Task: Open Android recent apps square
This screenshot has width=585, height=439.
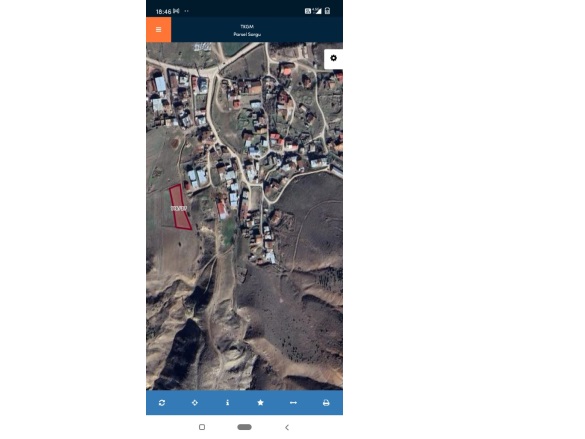Action: 202,427
